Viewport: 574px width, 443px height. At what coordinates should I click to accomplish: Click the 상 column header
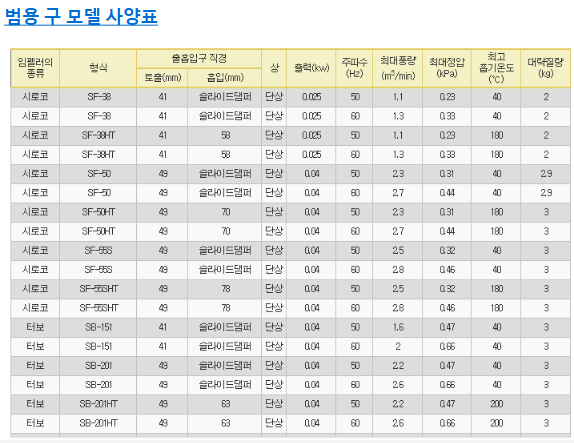274,68
